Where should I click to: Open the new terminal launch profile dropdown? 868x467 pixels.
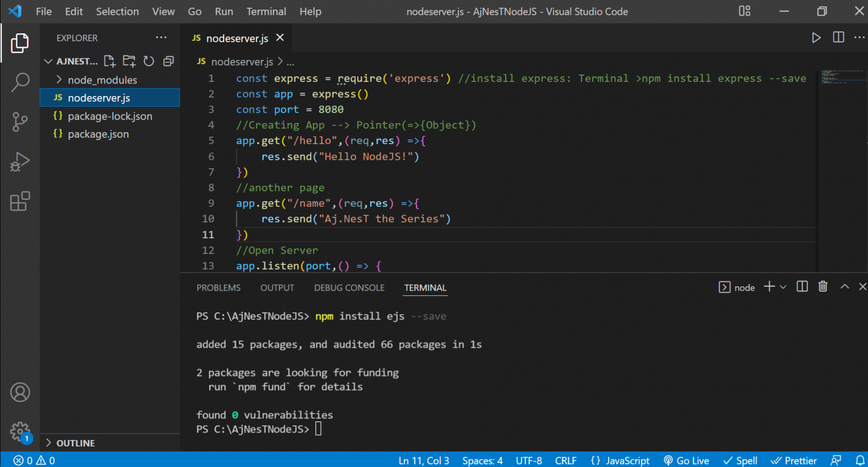click(783, 287)
